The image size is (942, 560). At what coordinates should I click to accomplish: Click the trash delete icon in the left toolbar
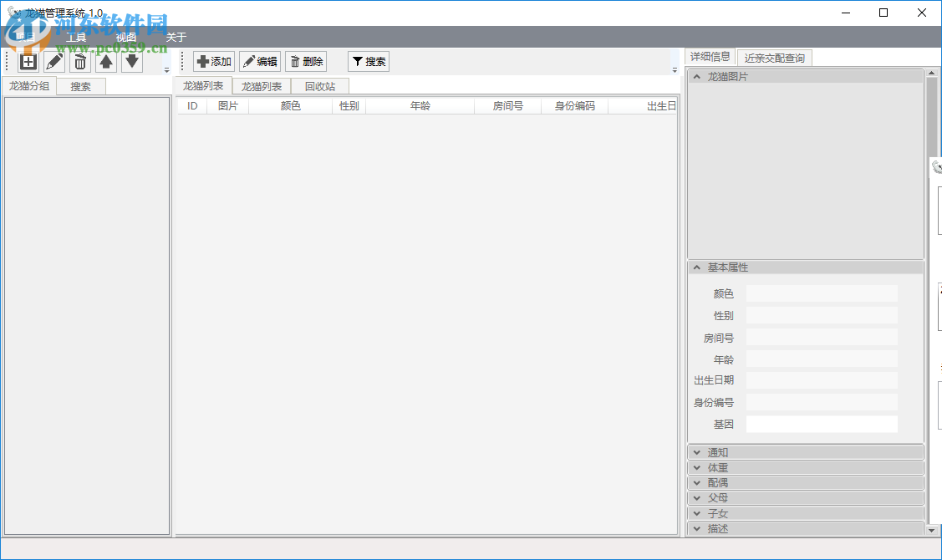79,61
